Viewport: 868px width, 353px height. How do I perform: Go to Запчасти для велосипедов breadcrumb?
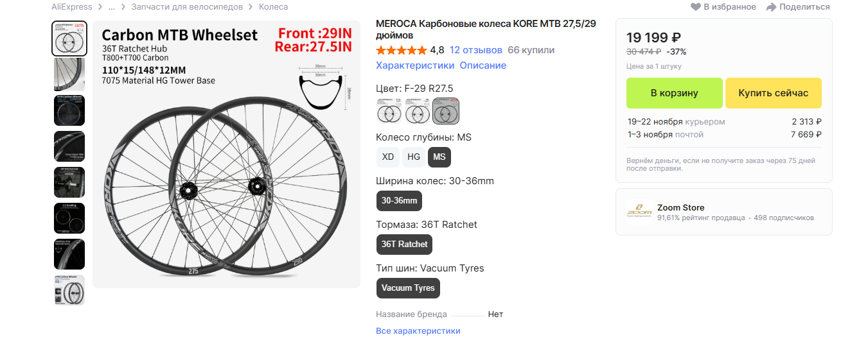point(187,7)
